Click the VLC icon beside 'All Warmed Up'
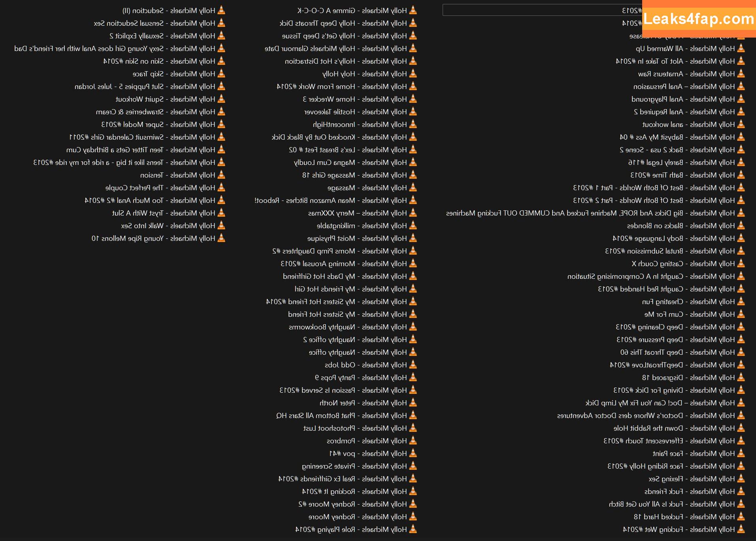 point(741,48)
